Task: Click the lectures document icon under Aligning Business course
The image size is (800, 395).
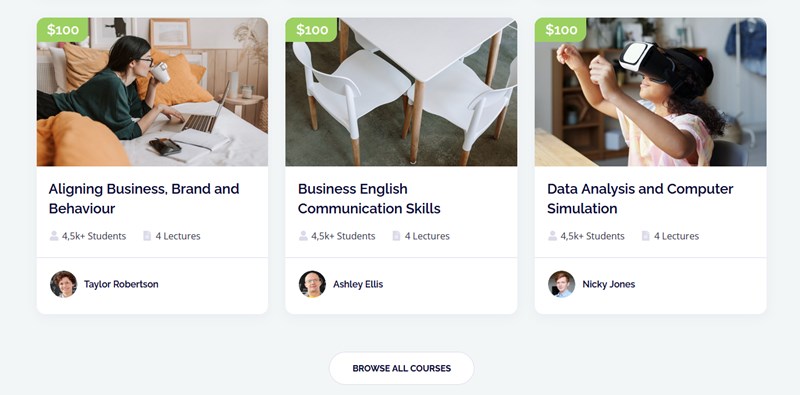Action: coord(147,236)
